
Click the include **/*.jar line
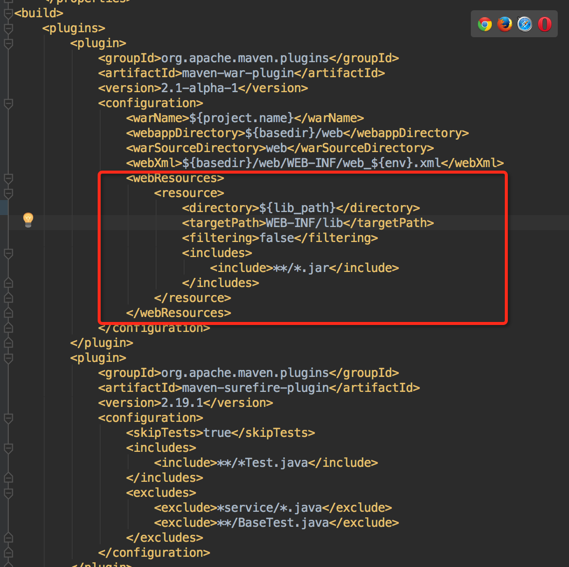click(x=304, y=268)
